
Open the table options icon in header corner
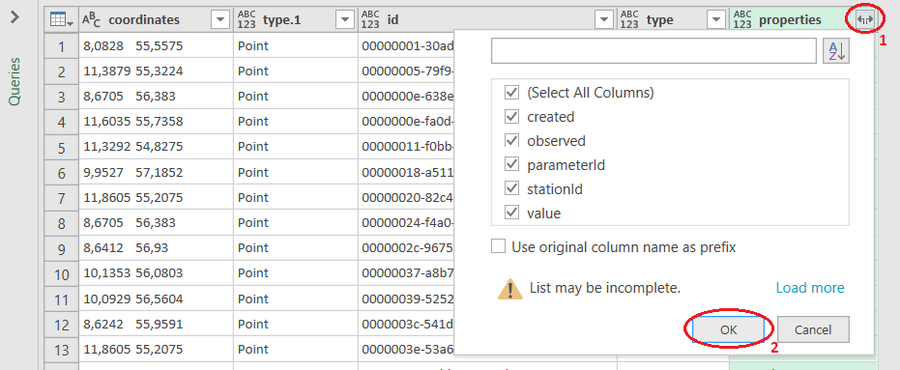[x=61, y=20]
